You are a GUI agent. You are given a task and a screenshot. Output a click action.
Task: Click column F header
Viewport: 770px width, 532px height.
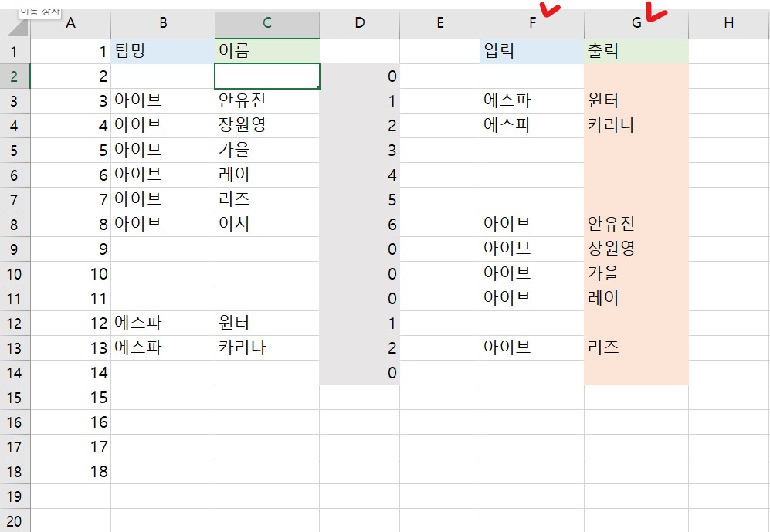pyautogui.click(x=532, y=23)
